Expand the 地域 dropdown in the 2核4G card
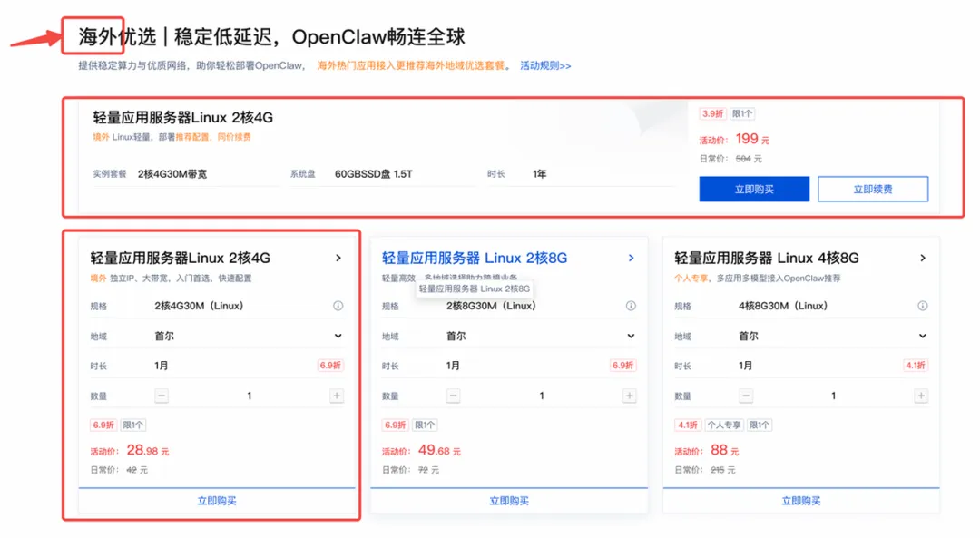Image resolution: width=980 pixels, height=538 pixels. coord(338,337)
